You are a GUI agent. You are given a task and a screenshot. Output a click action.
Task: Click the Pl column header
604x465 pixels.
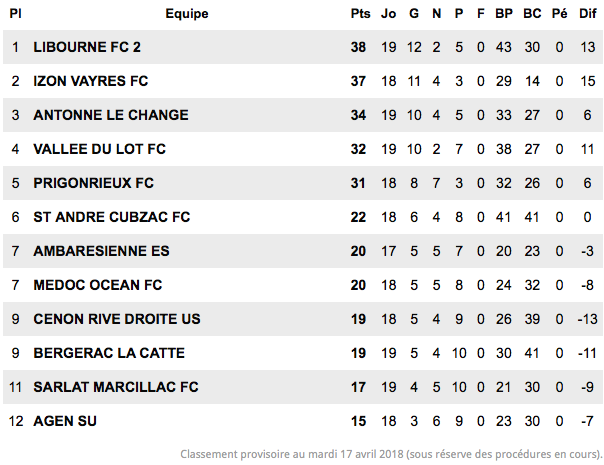coord(15,13)
